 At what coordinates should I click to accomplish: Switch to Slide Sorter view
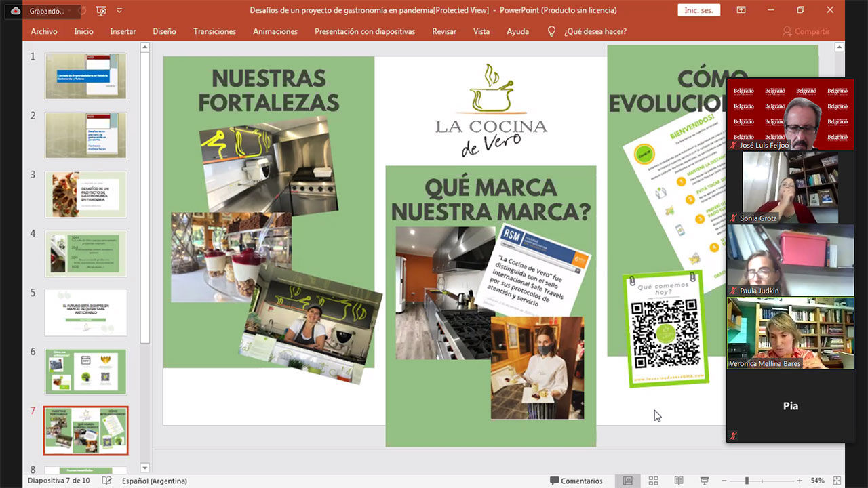pyautogui.click(x=653, y=481)
